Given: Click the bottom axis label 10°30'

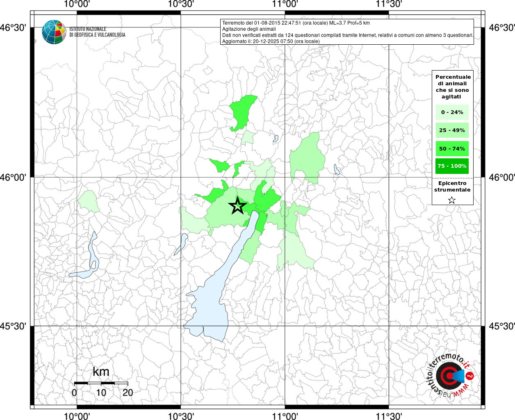Looking at the screenshot, I should click(181, 416).
